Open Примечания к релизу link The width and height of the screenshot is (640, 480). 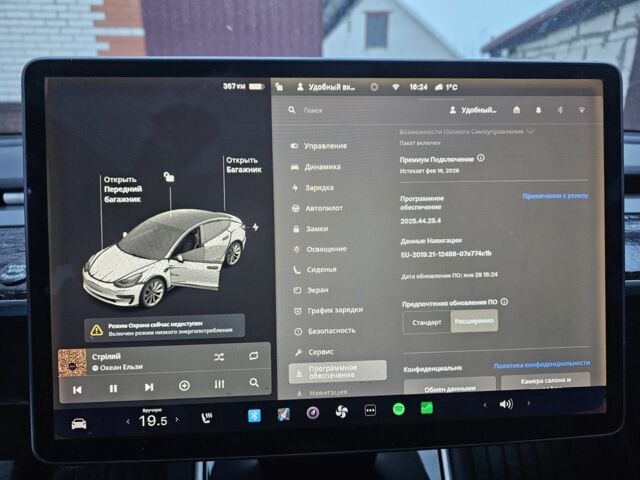555,196
